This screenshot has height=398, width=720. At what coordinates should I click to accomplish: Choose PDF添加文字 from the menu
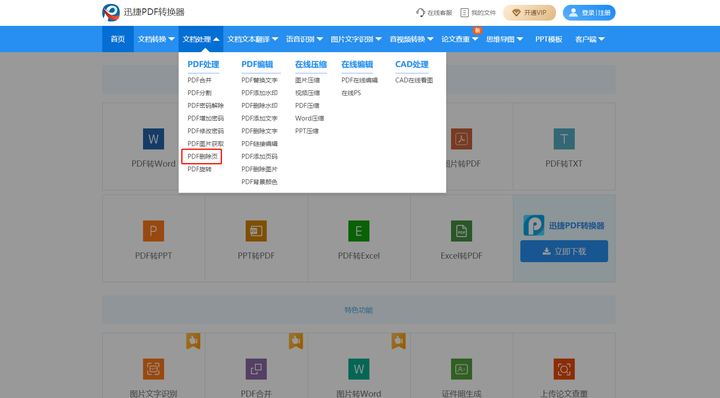click(259, 118)
